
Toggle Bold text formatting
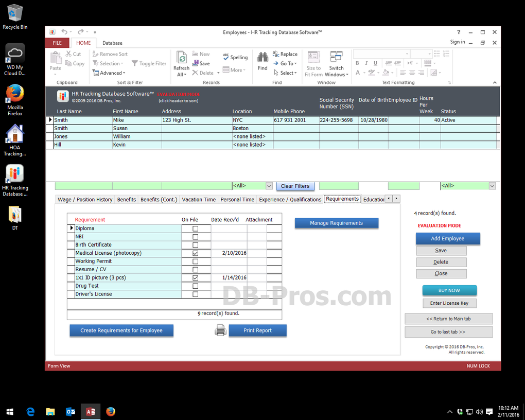pos(357,63)
